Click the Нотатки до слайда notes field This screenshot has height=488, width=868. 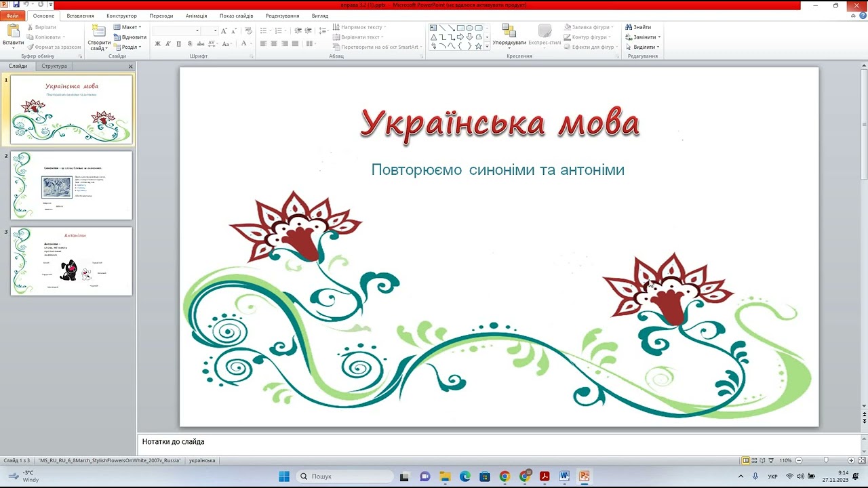pos(498,442)
